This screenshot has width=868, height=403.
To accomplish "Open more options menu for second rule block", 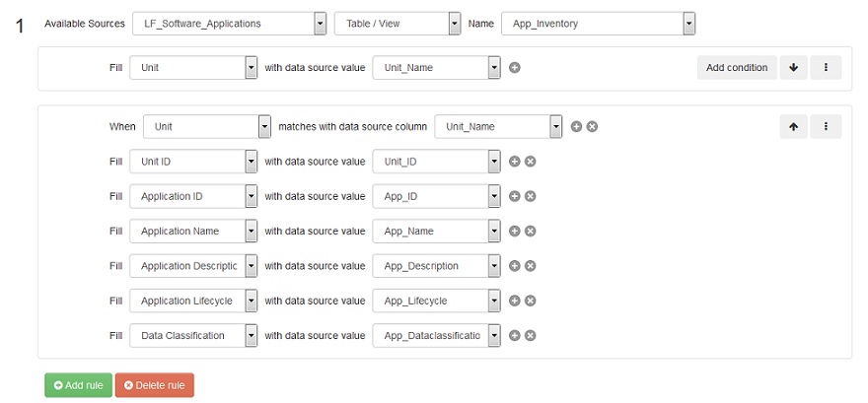I will coord(826,126).
